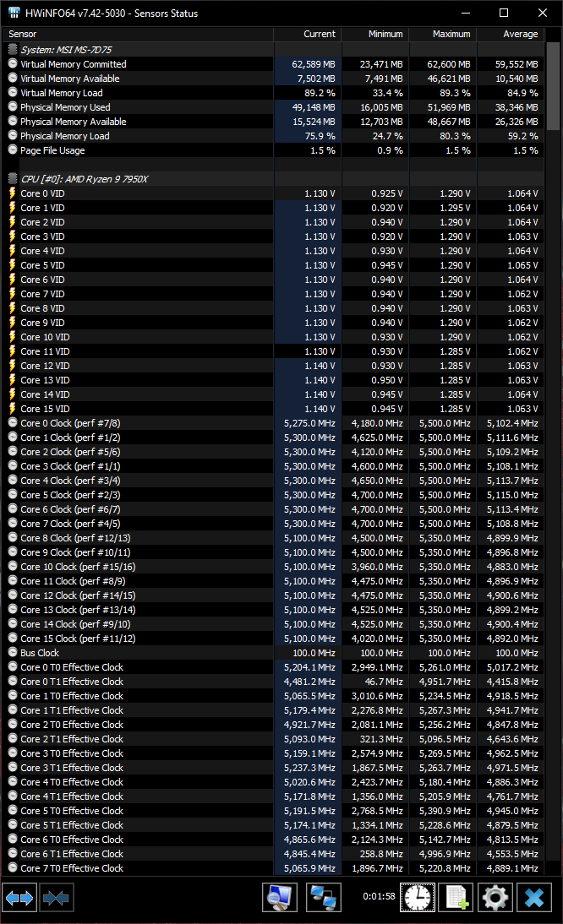Select the Virtual Memory Available row
Screen dimensions: 563x924
tap(273, 79)
